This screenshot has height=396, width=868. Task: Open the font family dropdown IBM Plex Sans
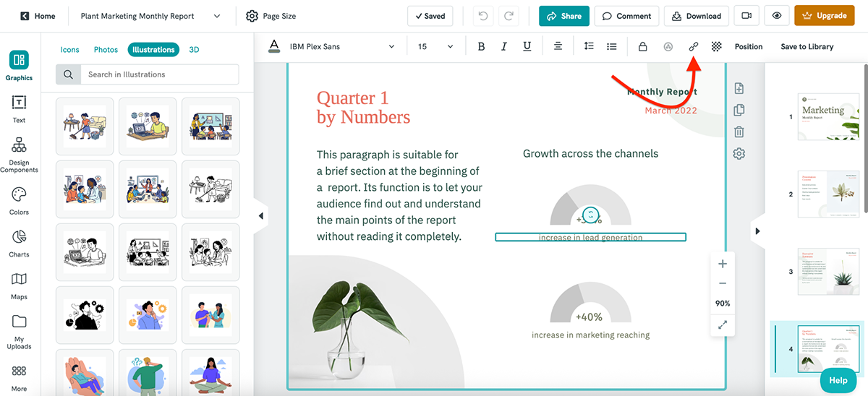342,46
